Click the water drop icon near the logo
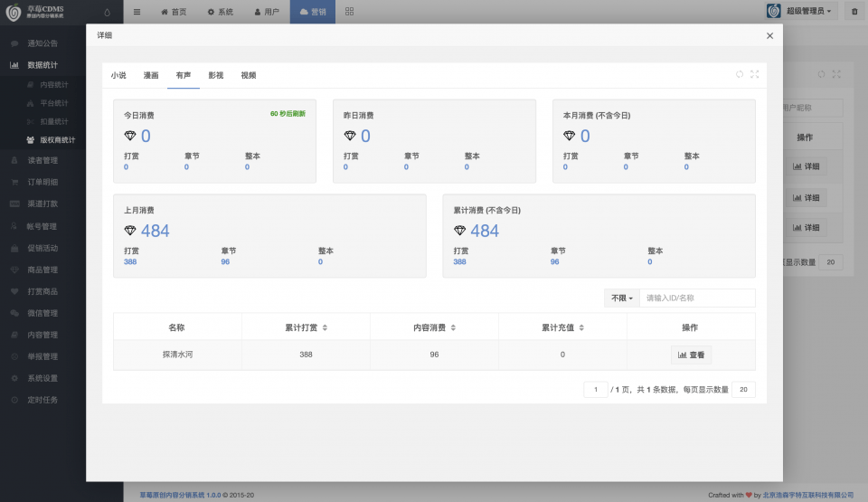 [108, 12]
